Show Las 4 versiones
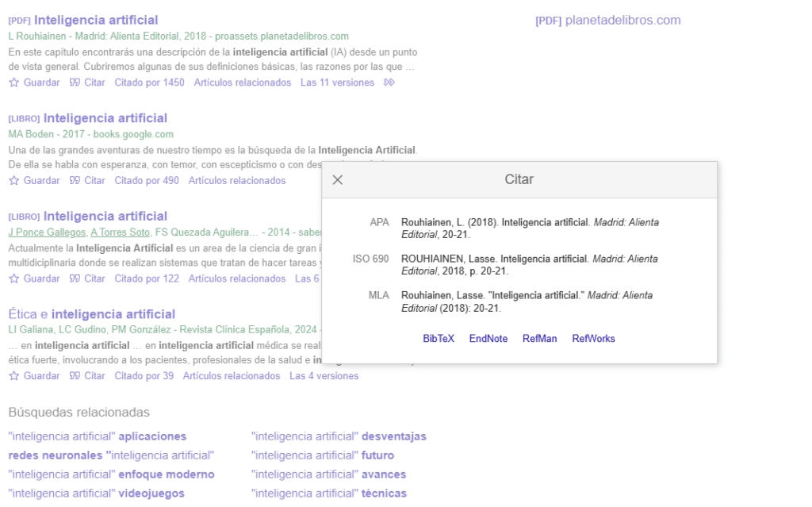The width and height of the screenshot is (812, 507). [x=324, y=376]
